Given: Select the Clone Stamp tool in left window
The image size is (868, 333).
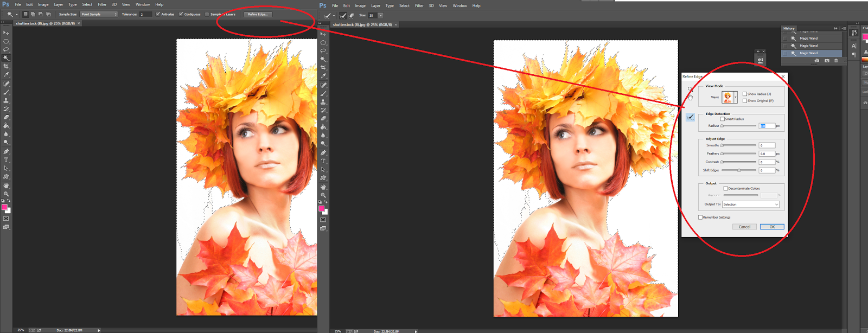Looking at the screenshot, I should pos(6,101).
